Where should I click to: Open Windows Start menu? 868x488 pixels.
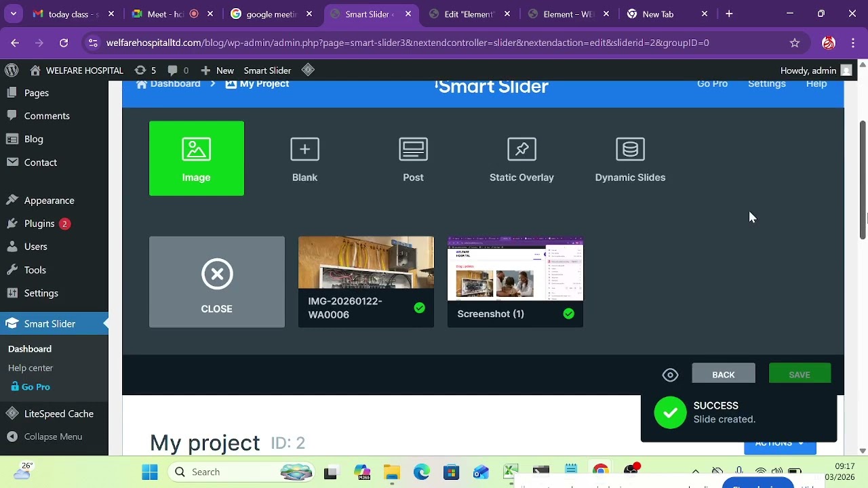[x=150, y=472]
